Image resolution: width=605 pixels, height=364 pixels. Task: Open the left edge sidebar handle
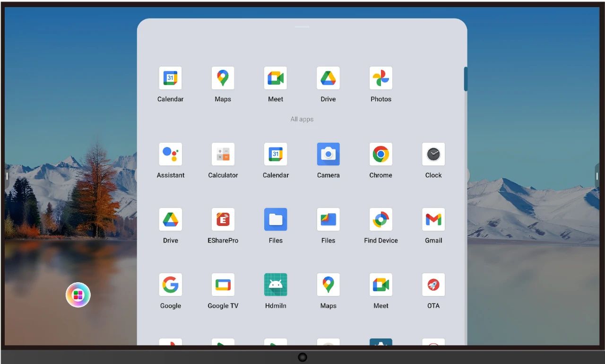(x=7, y=176)
